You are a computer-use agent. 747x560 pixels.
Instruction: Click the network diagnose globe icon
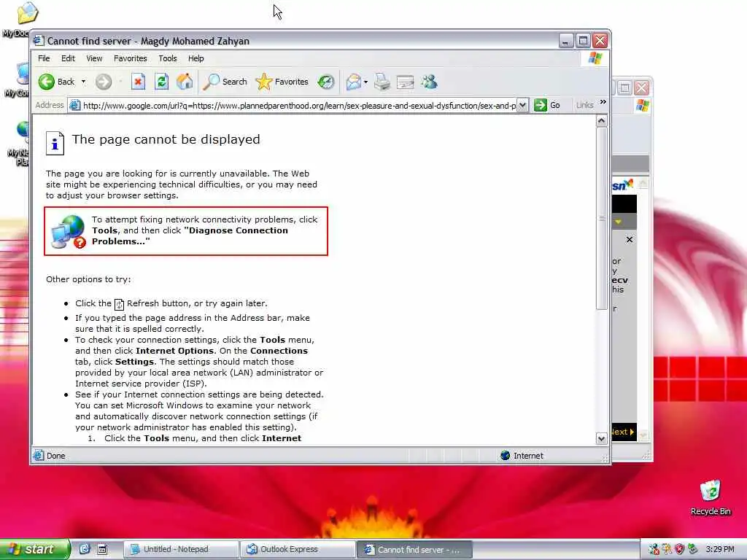point(68,231)
